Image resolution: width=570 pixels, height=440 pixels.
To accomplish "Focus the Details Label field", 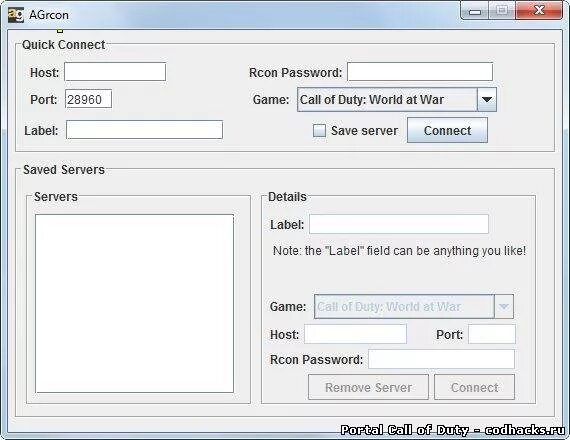I will click(399, 224).
